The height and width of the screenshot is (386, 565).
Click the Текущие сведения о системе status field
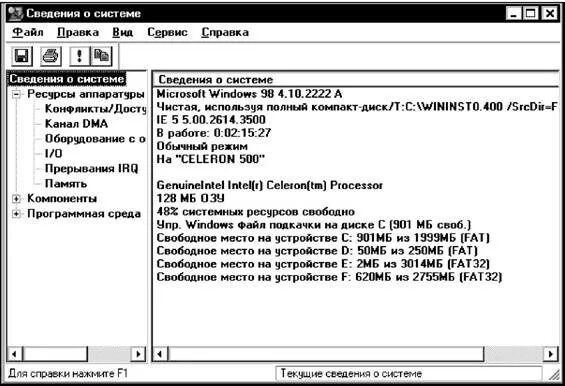click(x=409, y=374)
